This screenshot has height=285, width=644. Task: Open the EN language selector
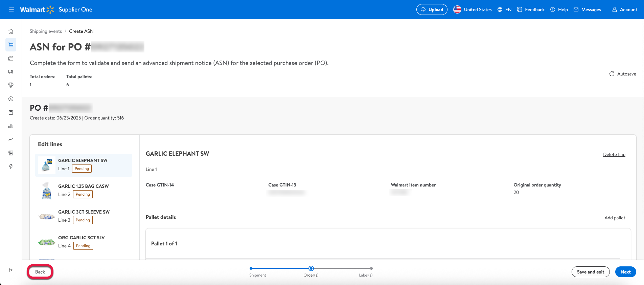click(x=504, y=9)
